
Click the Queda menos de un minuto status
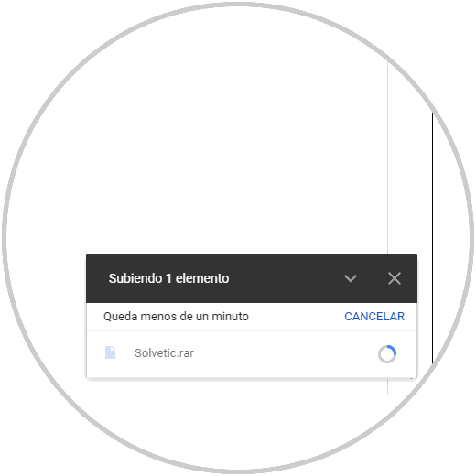point(176,317)
